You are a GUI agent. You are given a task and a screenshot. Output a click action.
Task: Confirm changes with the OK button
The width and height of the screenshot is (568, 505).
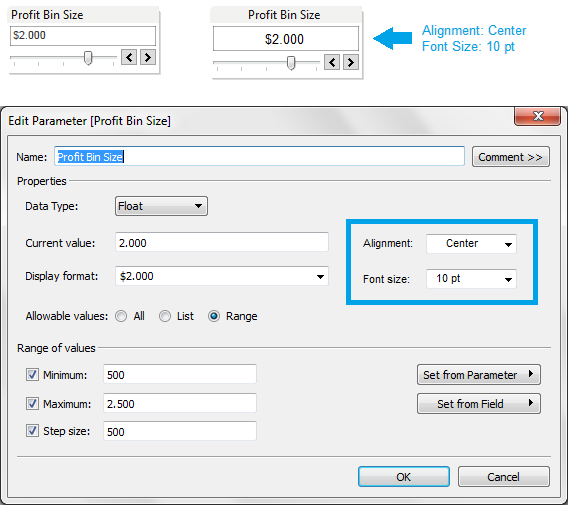click(404, 477)
